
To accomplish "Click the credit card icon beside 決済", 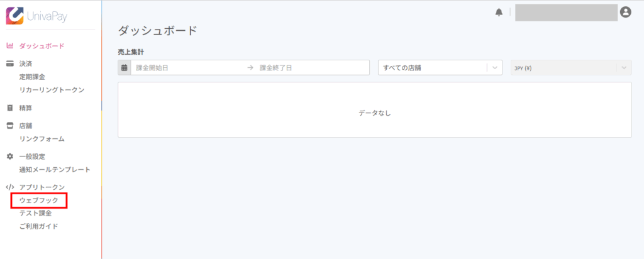I will pyautogui.click(x=10, y=63).
